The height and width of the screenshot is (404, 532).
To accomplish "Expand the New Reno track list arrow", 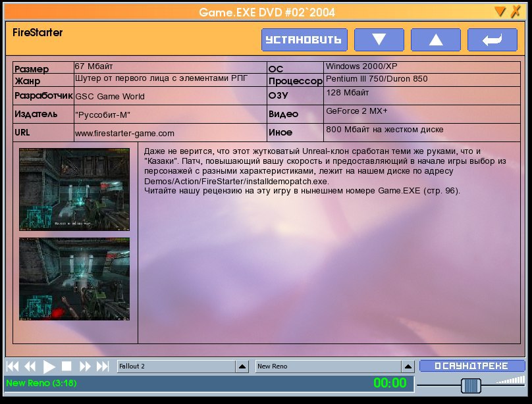I will pos(408,366).
